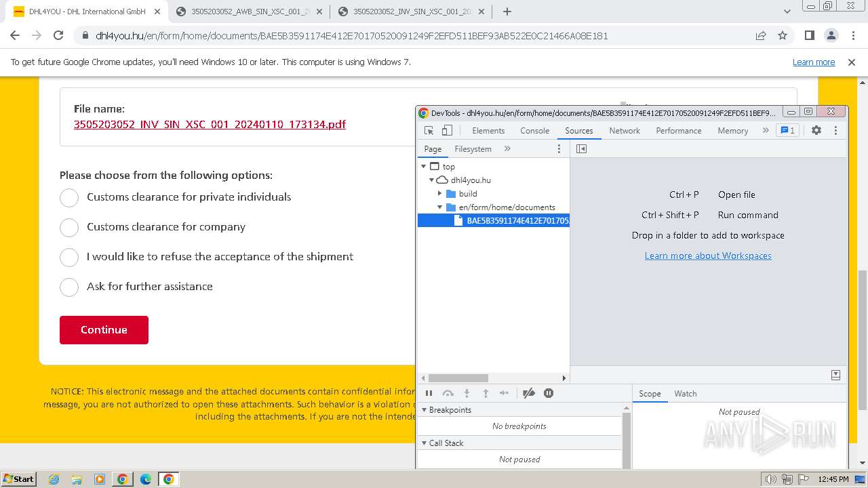Screen dimensions: 868x488
Task: Go forward in browser history
Action: pos(37,35)
